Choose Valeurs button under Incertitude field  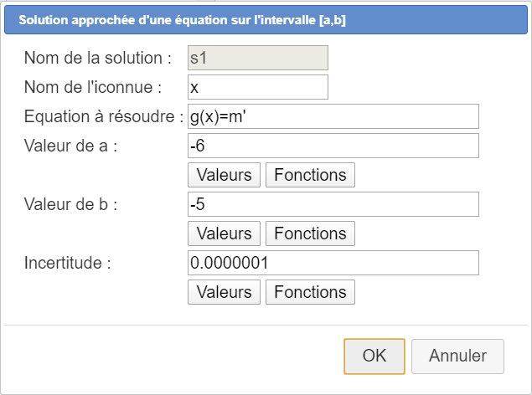[x=224, y=292]
